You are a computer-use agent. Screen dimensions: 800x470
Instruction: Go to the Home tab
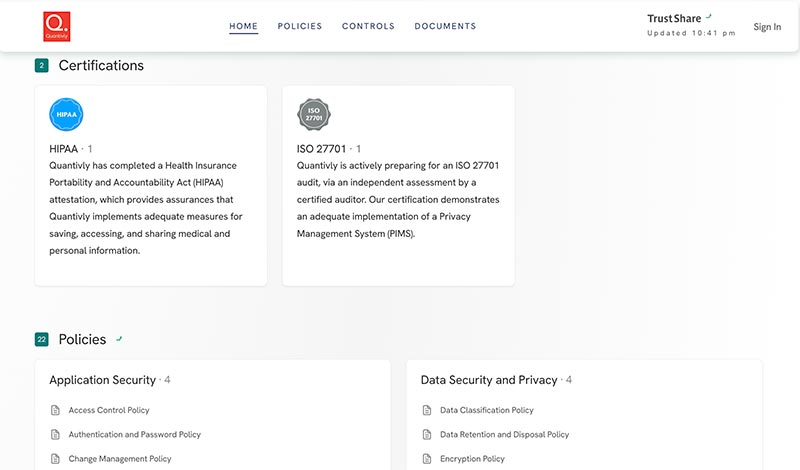[x=243, y=26]
